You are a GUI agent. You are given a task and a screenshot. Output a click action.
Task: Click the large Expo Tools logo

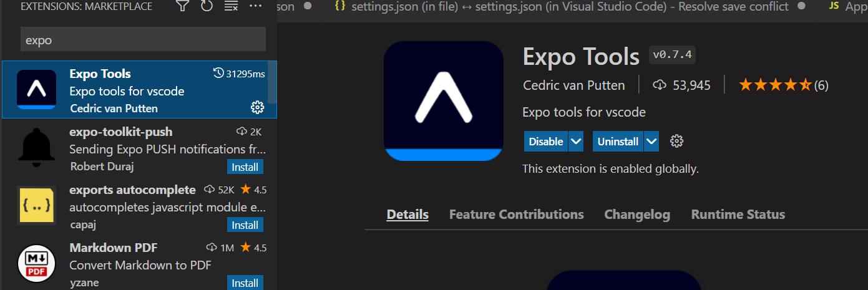(x=444, y=100)
